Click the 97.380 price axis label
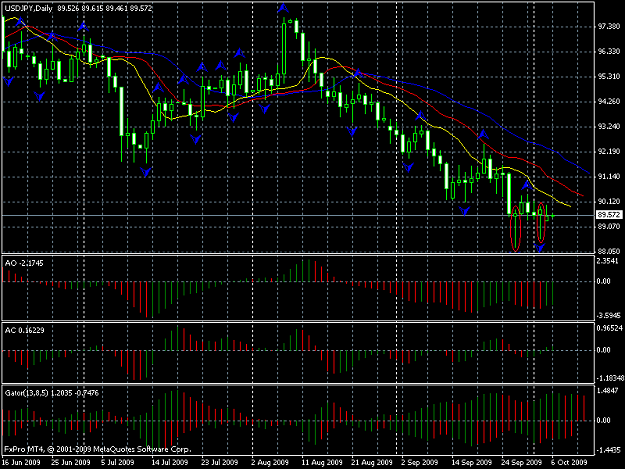The height and width of the screenshot is (469, 625). 609,26
